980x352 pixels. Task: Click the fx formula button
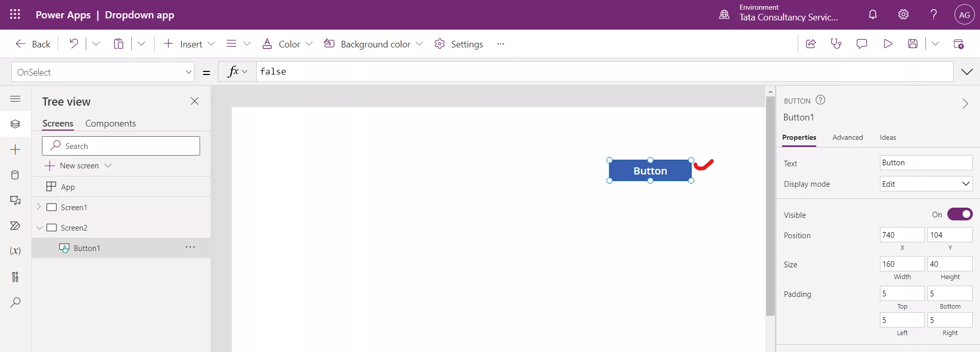click(237, 71)
